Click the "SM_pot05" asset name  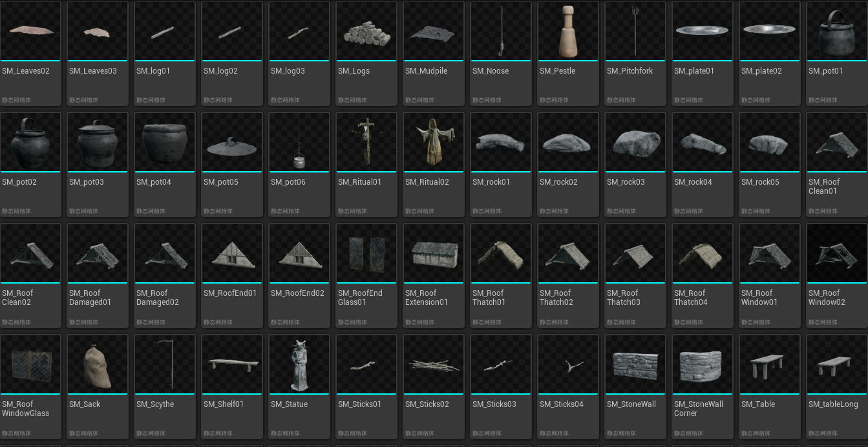click(x=221, y=182)
